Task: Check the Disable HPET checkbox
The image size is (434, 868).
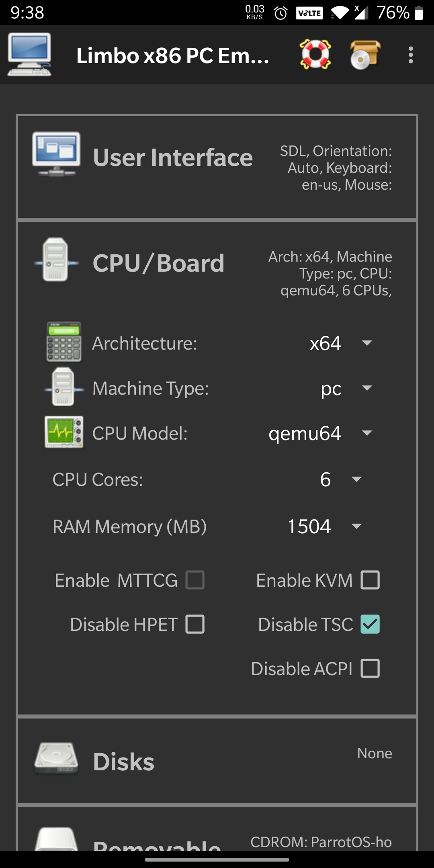Action: [x=195, y=624]
